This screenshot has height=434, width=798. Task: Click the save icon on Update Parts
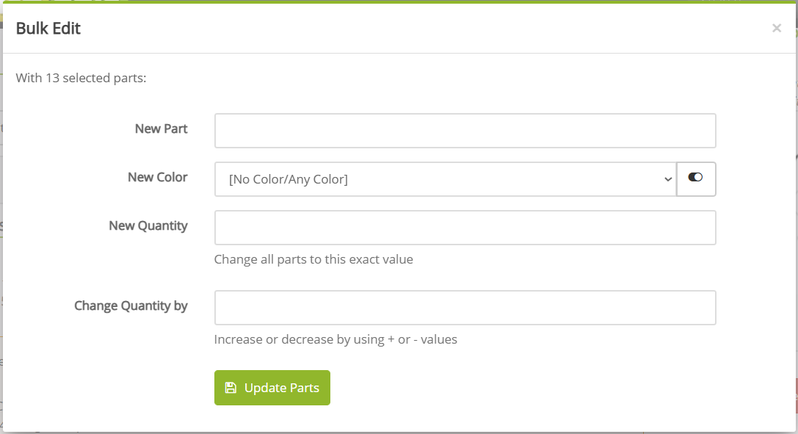coord(231,388)
